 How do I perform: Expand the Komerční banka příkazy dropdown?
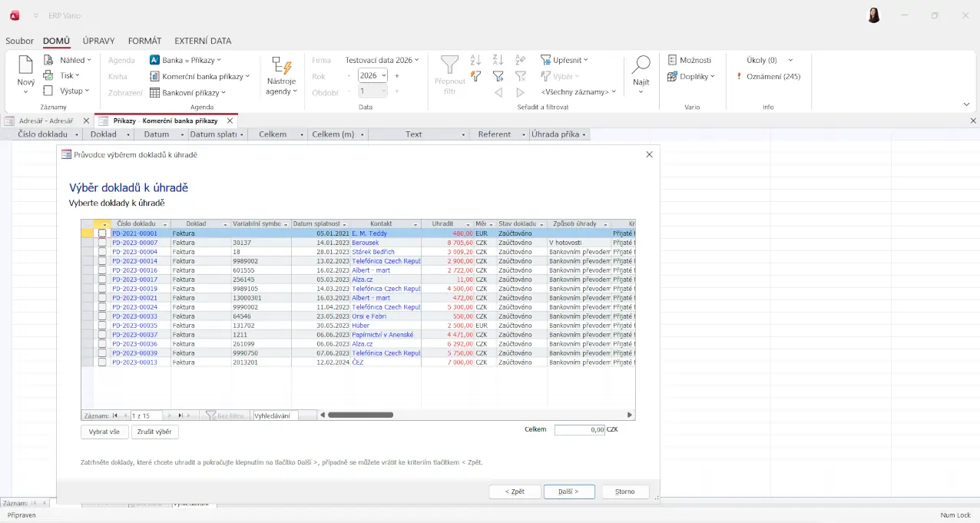(x=247, y=76)
